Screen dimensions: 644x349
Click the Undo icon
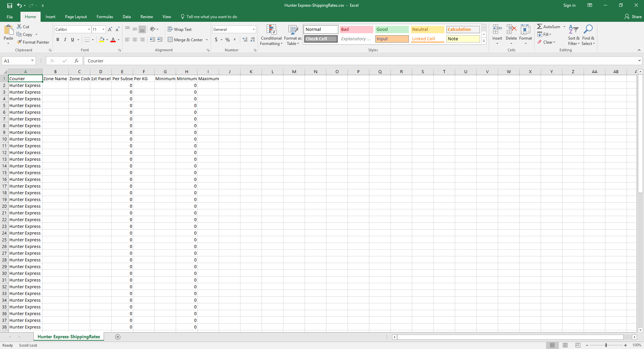[19, 5]
